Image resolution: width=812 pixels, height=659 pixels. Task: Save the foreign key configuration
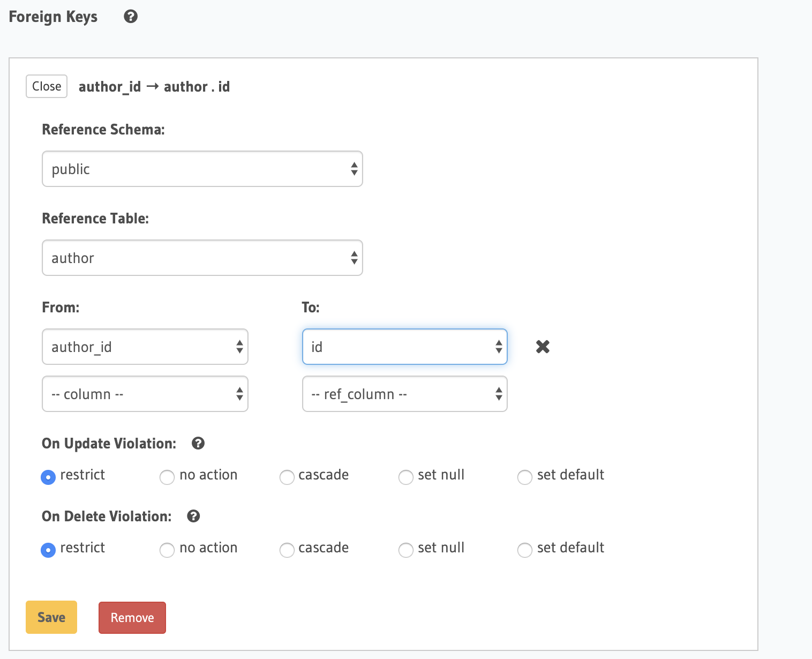coord(51,617)
